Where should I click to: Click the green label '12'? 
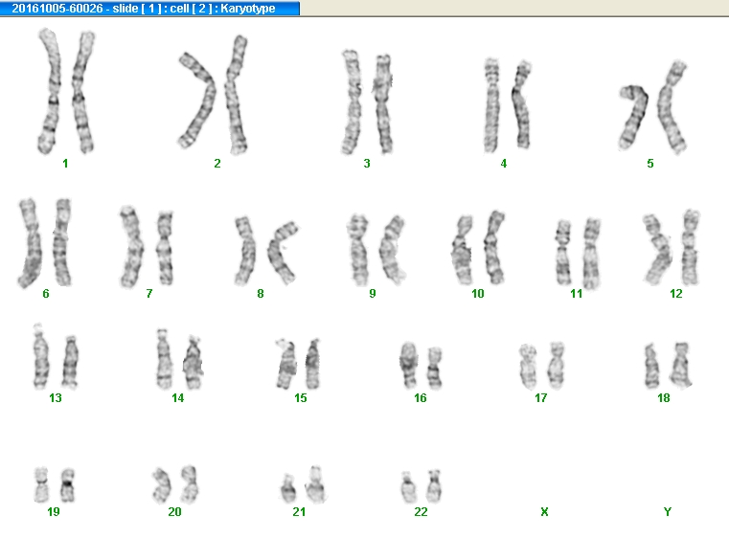point(676,294)
